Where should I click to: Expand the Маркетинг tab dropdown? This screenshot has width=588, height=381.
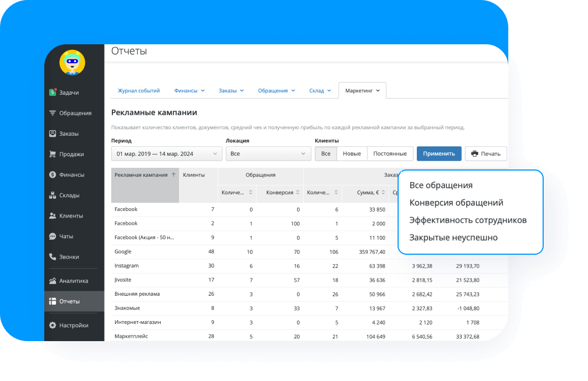click(x=362, y=91)
